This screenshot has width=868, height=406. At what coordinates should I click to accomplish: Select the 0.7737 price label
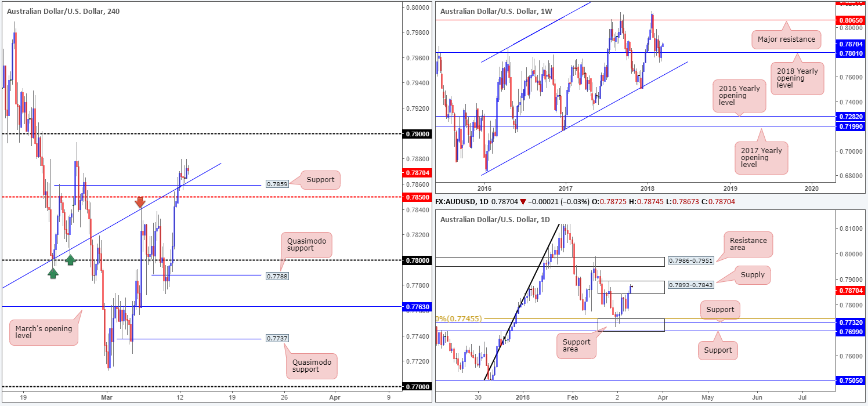coord(279,339)
